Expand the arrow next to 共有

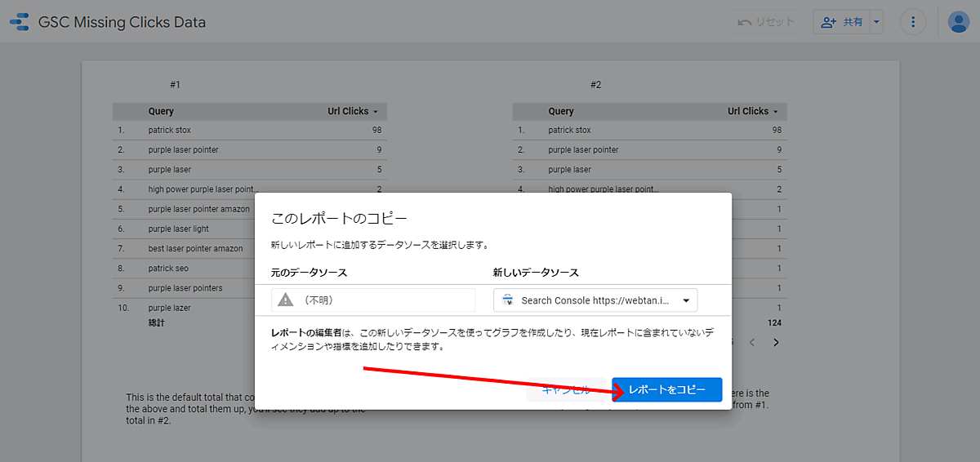tap(877, 22)
